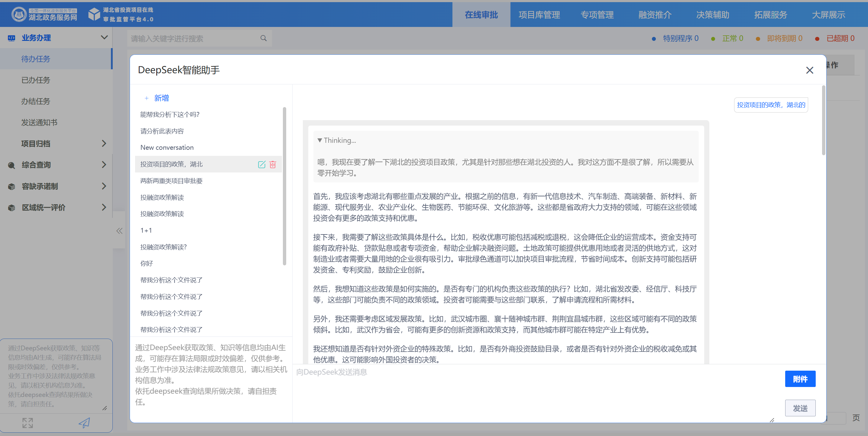Click the 业务办理 code icon
This screenshot has width=868, height=436.
pos(11,38)
